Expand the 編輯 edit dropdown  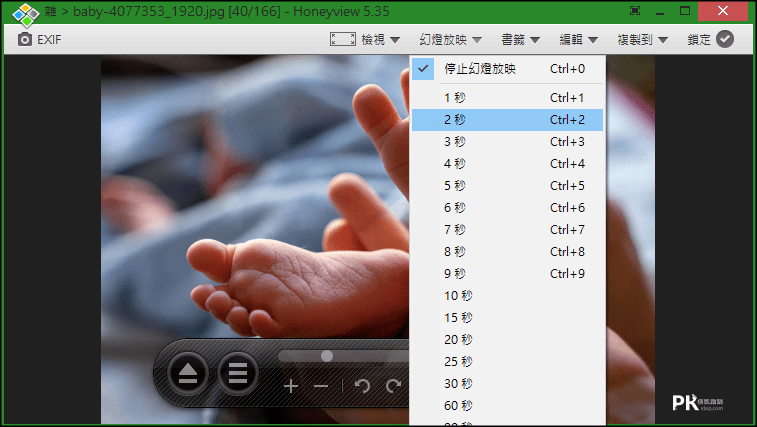tap(578, 40)
